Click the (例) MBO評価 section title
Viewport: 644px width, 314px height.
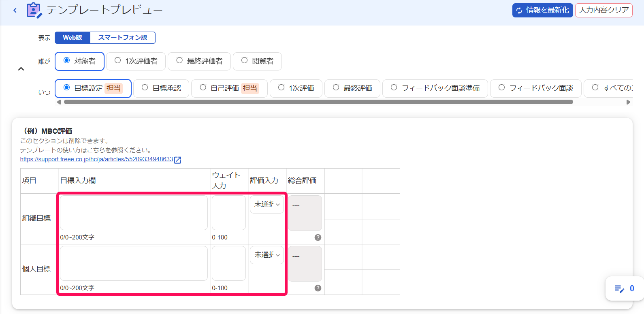pos(47,131)
